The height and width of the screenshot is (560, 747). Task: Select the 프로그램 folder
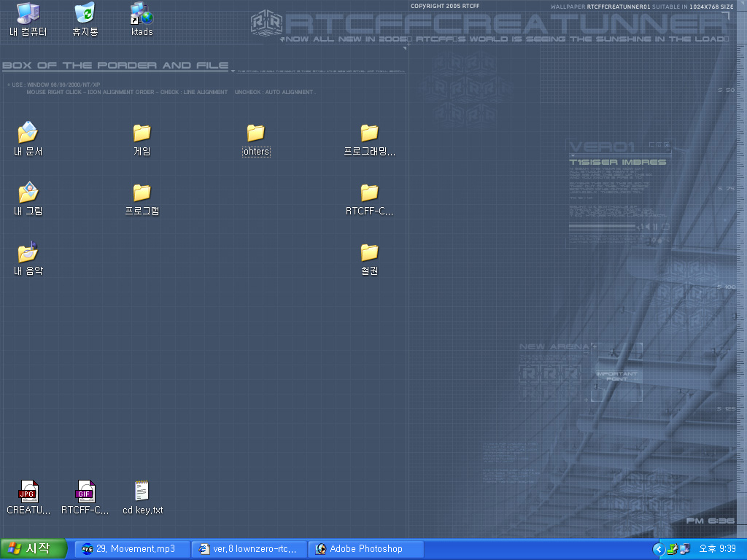[142, 192]
